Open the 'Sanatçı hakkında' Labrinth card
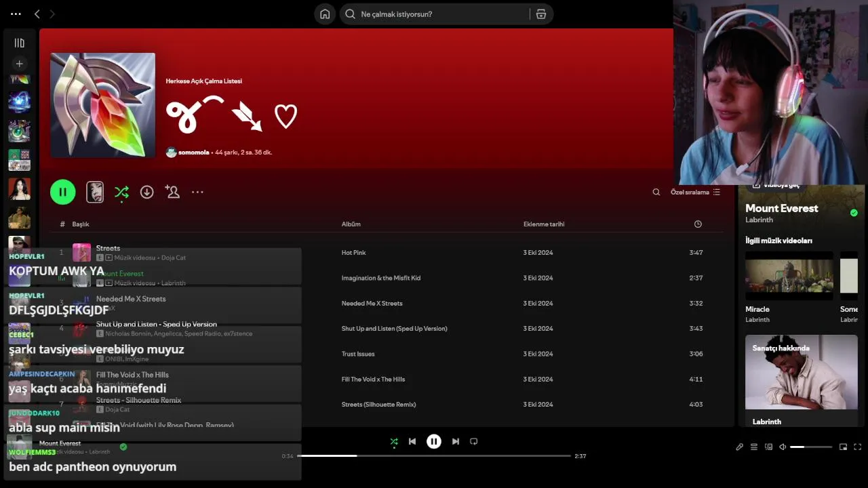The height and width of the screenshot is (488, 868). 801,382
